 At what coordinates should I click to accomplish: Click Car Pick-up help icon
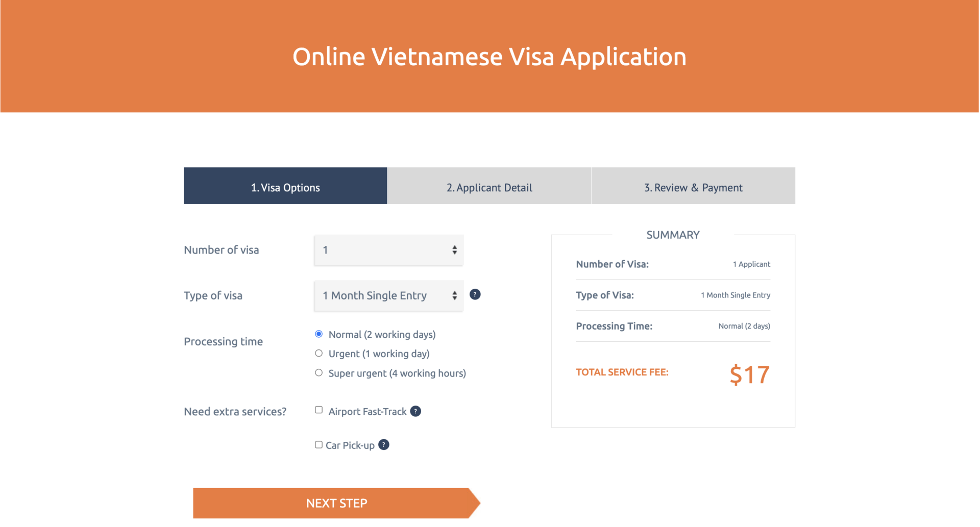pyautogui.click(x=384, y=445)
